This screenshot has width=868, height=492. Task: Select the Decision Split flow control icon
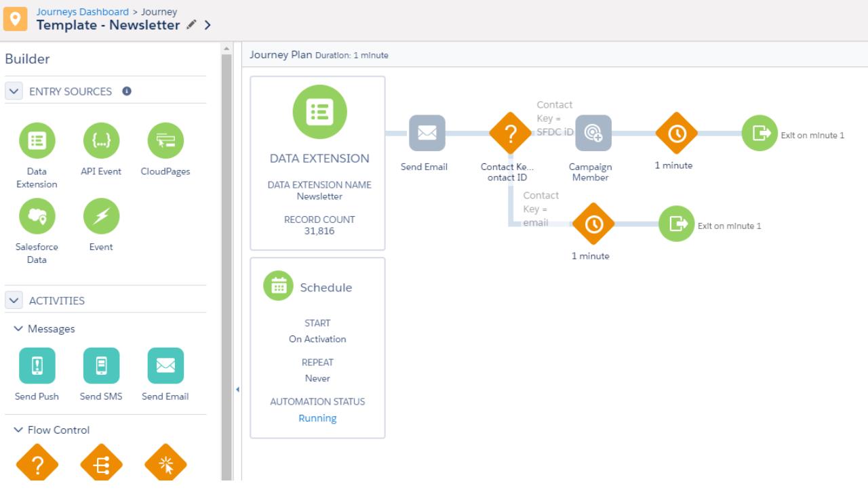(x=37, y=464)
